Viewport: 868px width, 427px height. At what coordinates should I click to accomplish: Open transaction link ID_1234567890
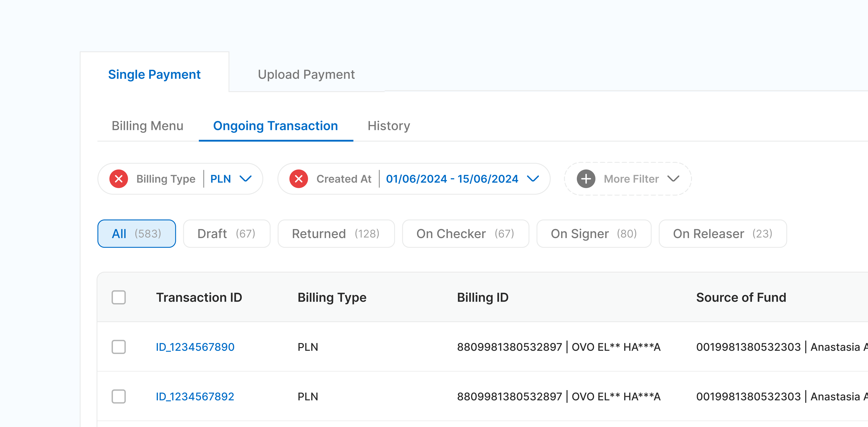point(195,347)
